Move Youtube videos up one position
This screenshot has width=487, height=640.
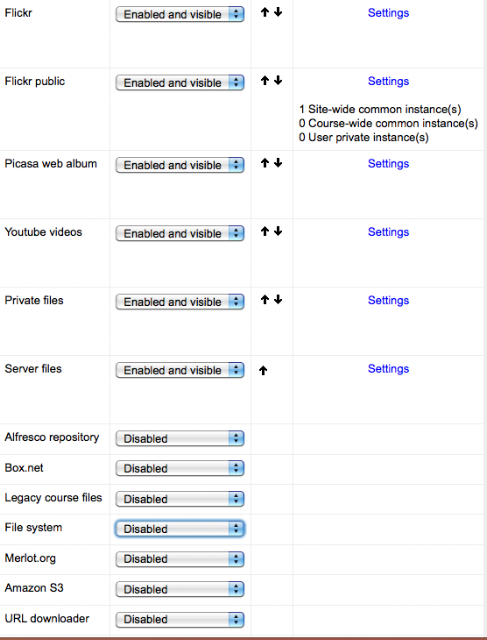[265, 231]
